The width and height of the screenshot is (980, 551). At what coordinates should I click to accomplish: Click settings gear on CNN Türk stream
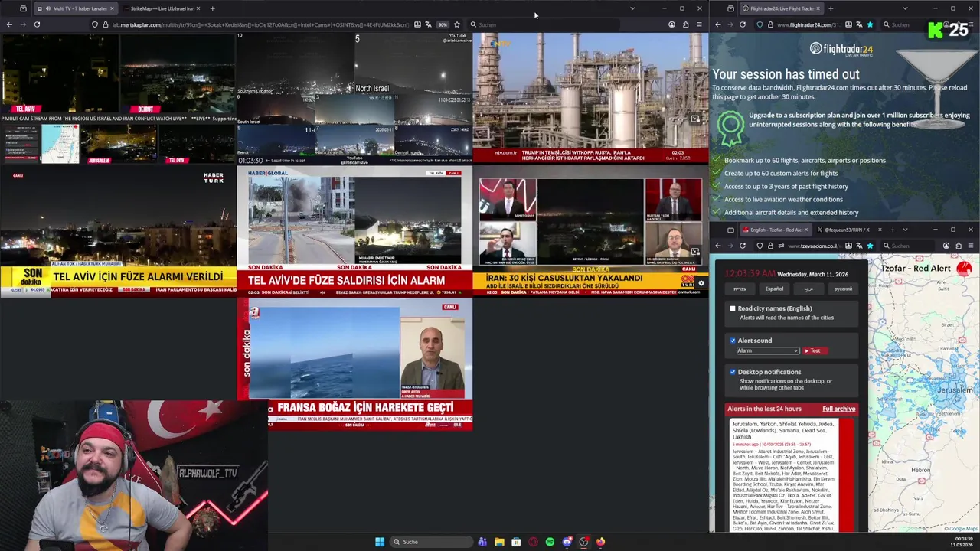[701, 284]
